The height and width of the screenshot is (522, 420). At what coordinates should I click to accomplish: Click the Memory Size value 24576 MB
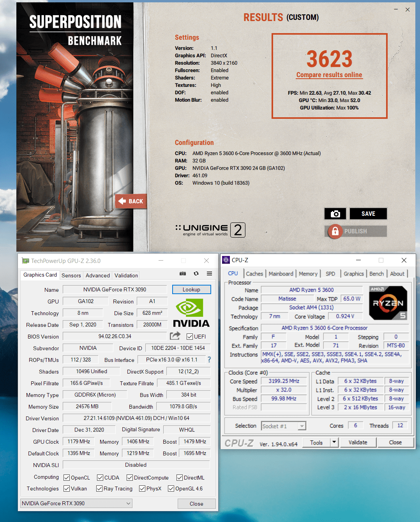point(87,406)
